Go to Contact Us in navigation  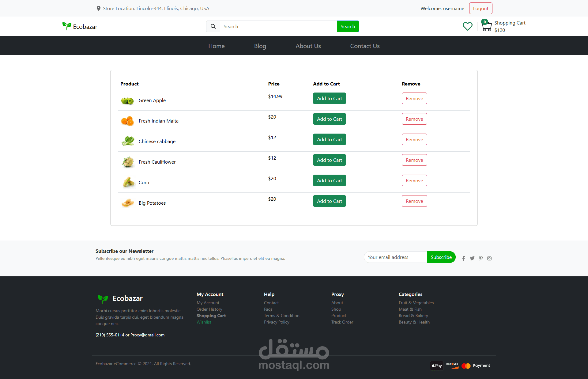(x=365, y=46)
